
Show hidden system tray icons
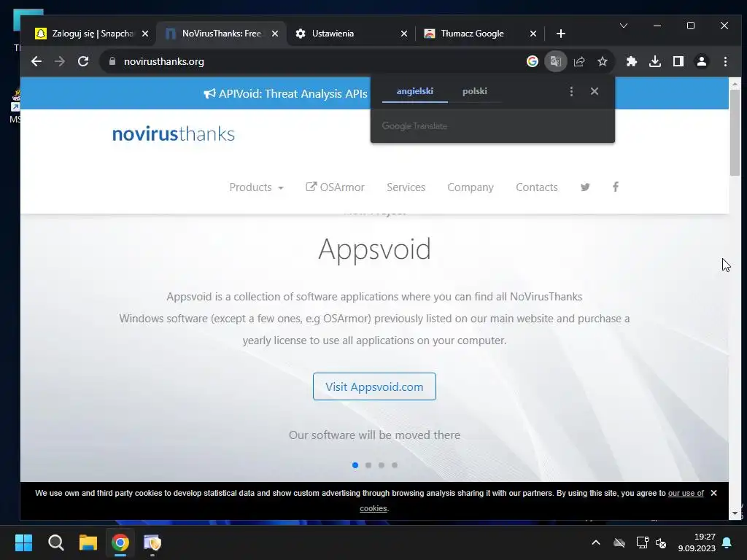[595, 542]
